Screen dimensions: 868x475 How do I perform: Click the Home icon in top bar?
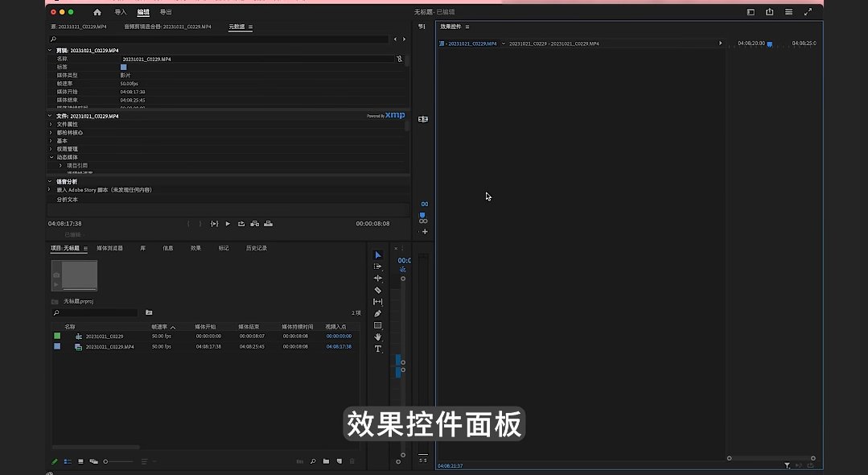click(x=97, y=12)
